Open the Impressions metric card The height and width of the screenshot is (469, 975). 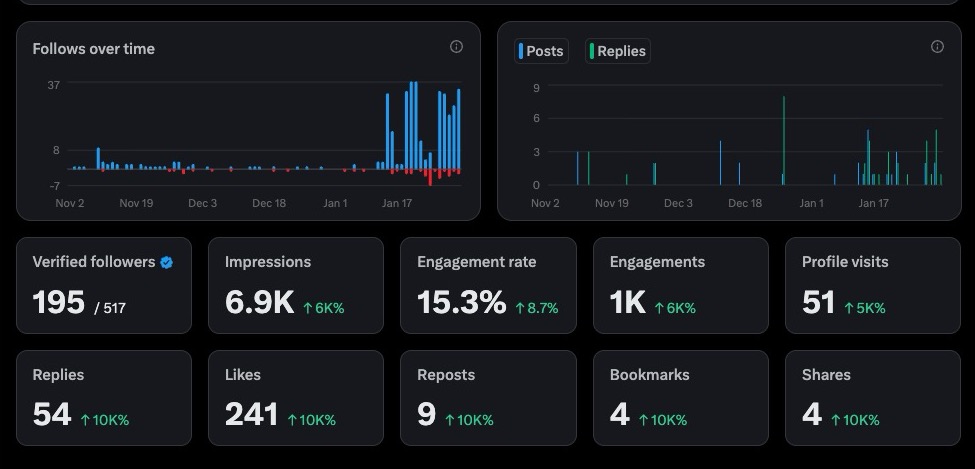pos(296,286)
